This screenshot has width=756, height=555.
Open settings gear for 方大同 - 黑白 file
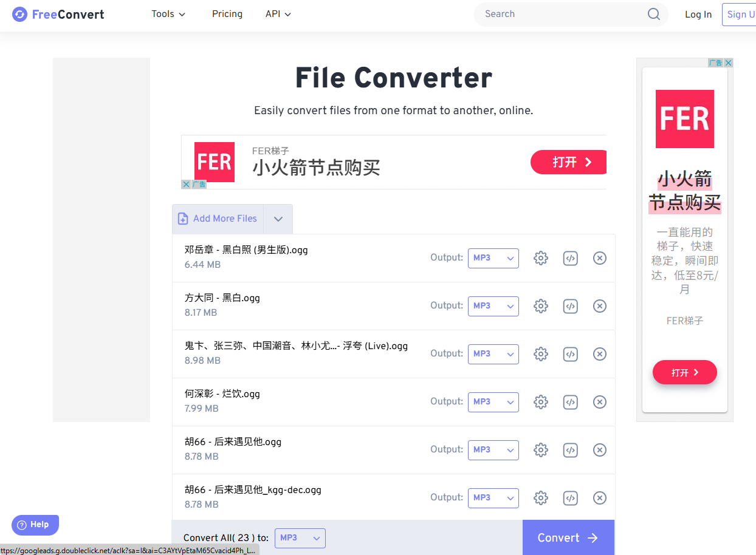point(540,306)
